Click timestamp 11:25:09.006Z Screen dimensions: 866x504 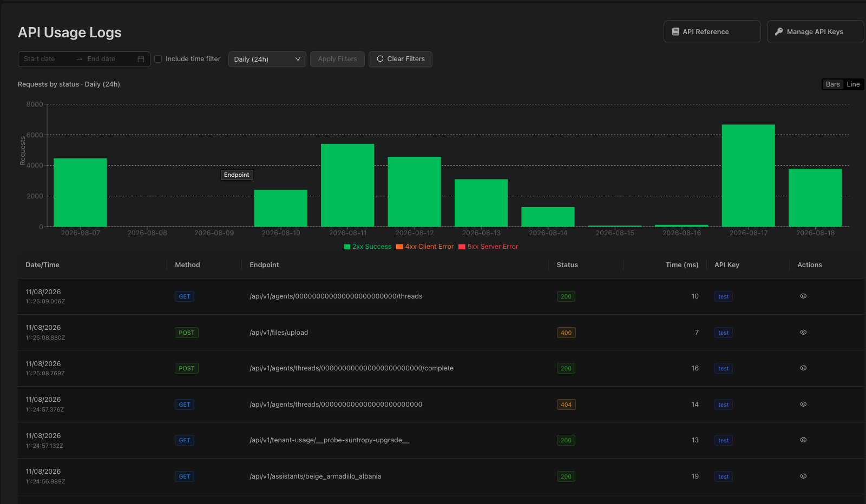tap(45, 302)
